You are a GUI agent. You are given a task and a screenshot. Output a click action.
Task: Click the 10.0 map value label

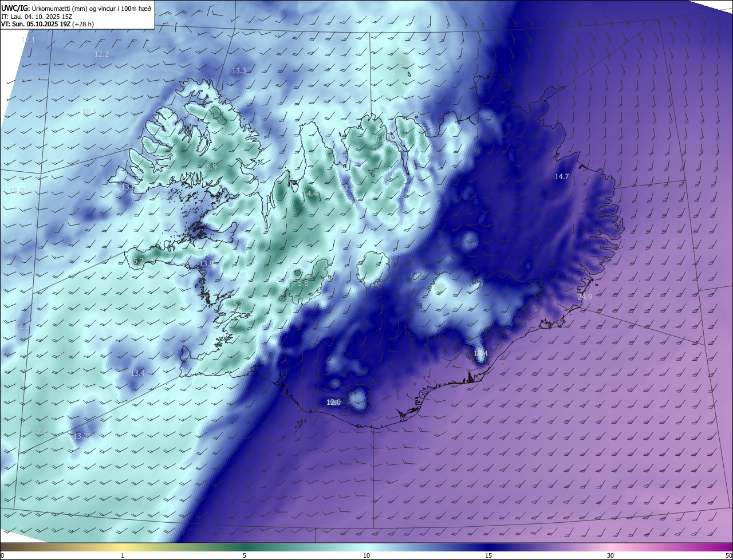tap(17, 191)
